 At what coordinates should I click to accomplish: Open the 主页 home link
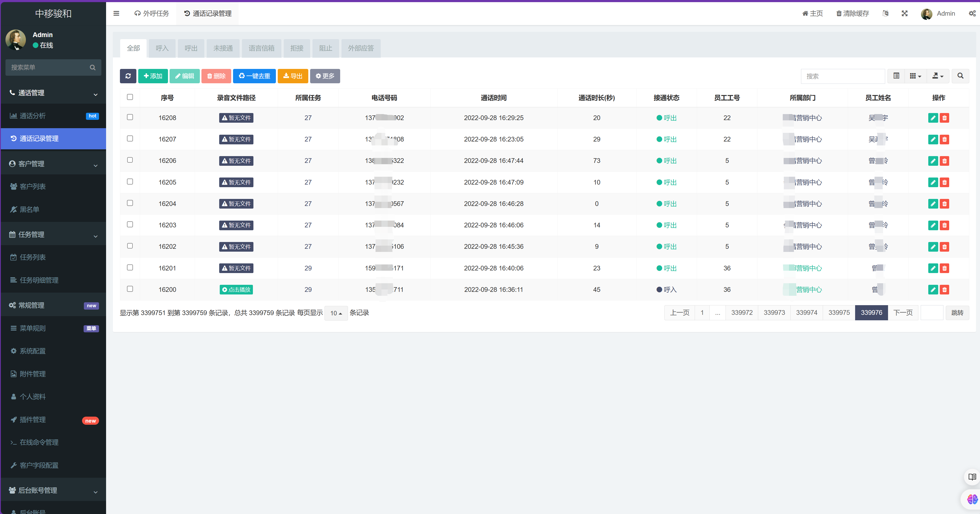pyautogui.click(x=812, y=13)
